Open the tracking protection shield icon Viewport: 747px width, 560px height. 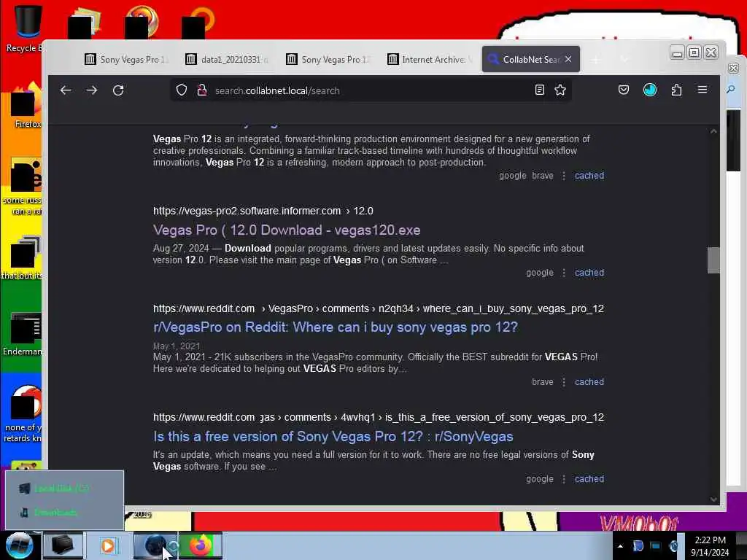(182, 90)
